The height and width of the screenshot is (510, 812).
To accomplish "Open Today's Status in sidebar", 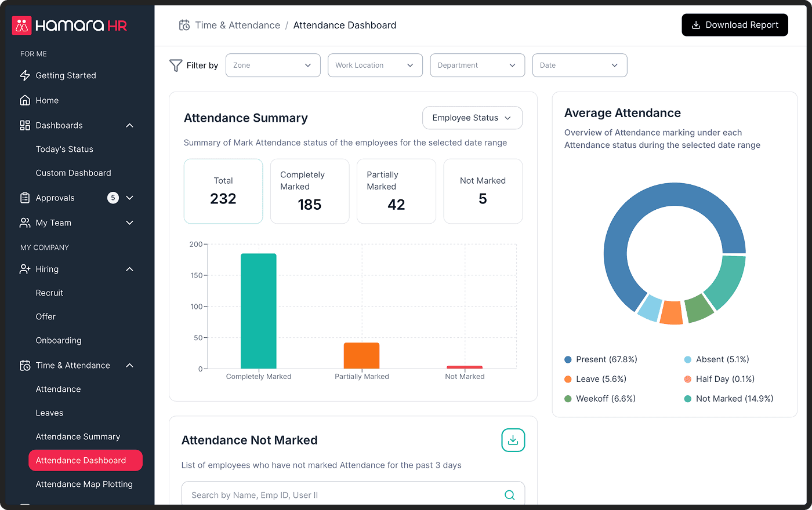I will (64, 149).
